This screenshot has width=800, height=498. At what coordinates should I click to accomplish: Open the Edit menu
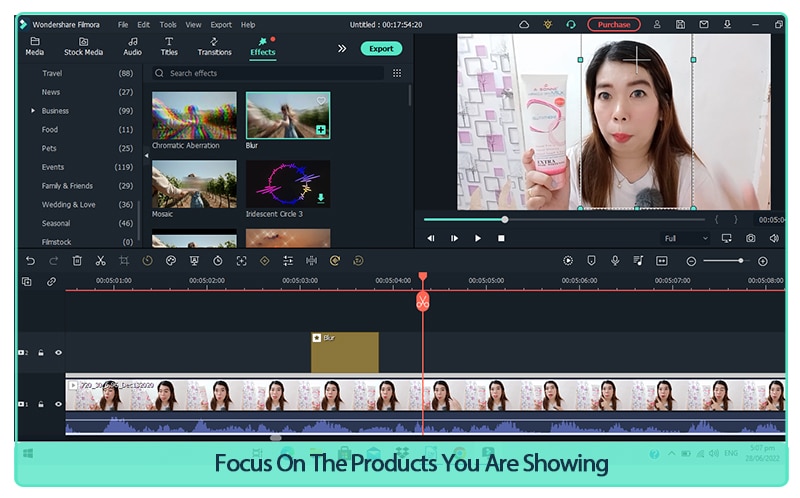tap(143, 24)
